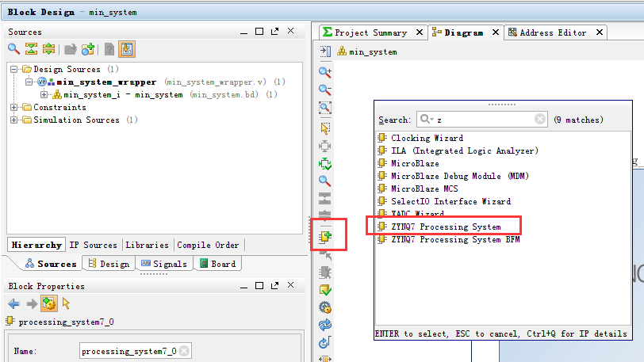Switch to the Libraries tab

147,245
